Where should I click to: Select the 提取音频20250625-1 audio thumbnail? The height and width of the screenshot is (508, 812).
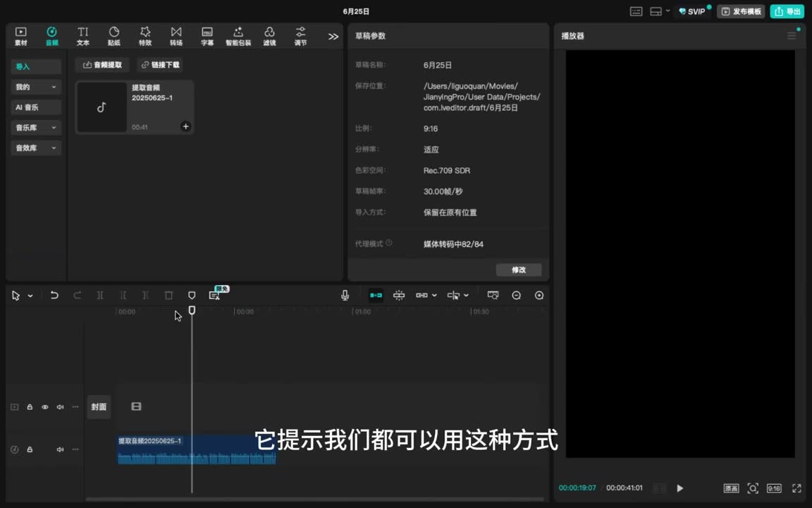[x=101, y=107]
